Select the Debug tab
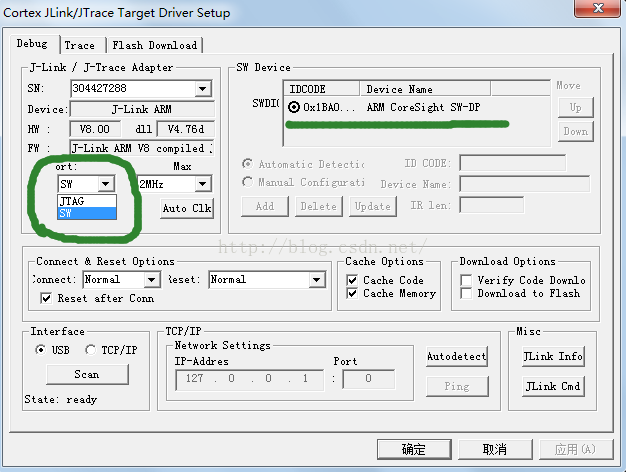Screen dimensions: 626x472 click(x=32, y=44)
